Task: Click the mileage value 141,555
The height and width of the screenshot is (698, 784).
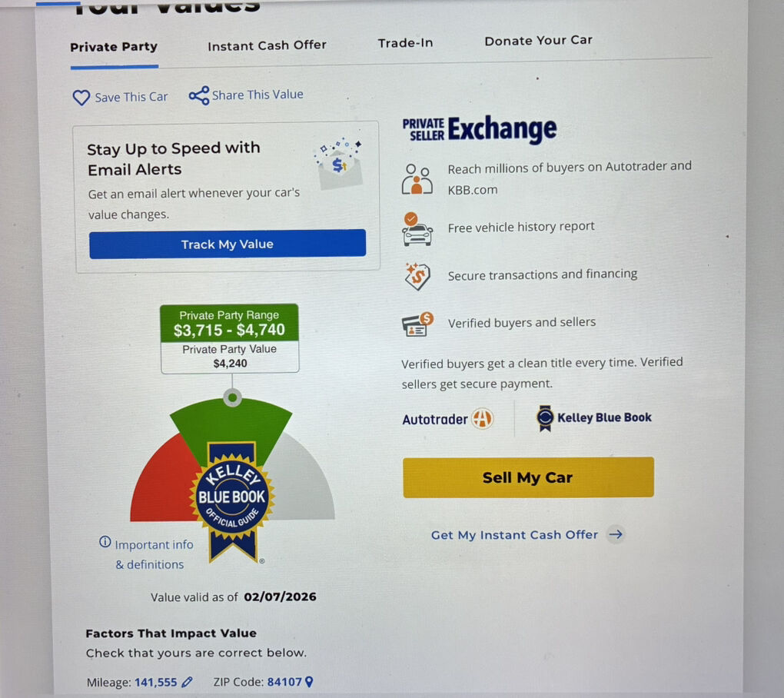Action: coord(156,683)
